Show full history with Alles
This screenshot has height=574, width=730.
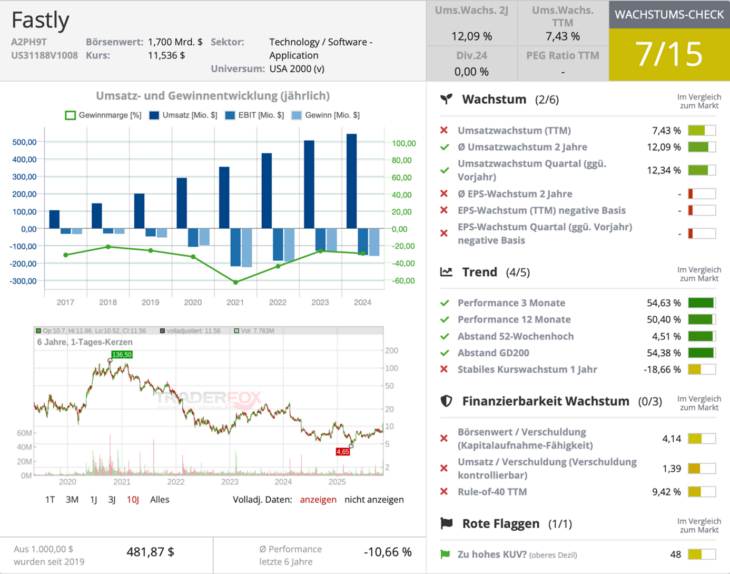click(160, 499)
